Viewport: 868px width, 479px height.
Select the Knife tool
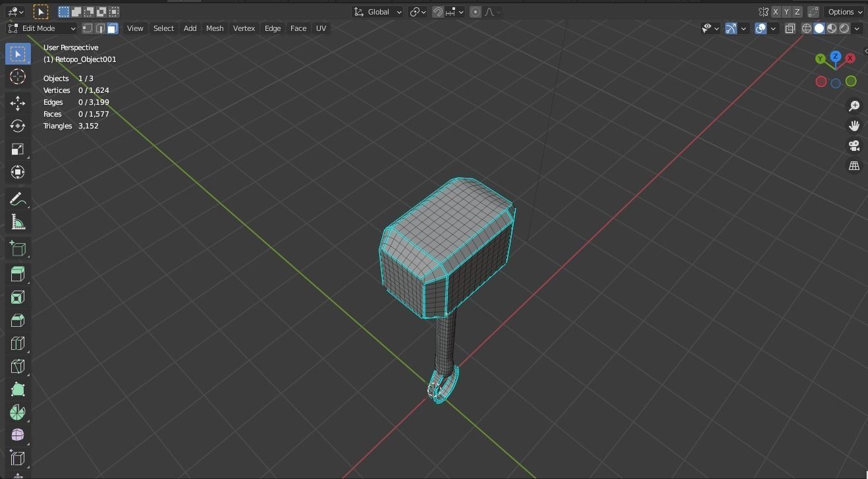coord(18,366)
